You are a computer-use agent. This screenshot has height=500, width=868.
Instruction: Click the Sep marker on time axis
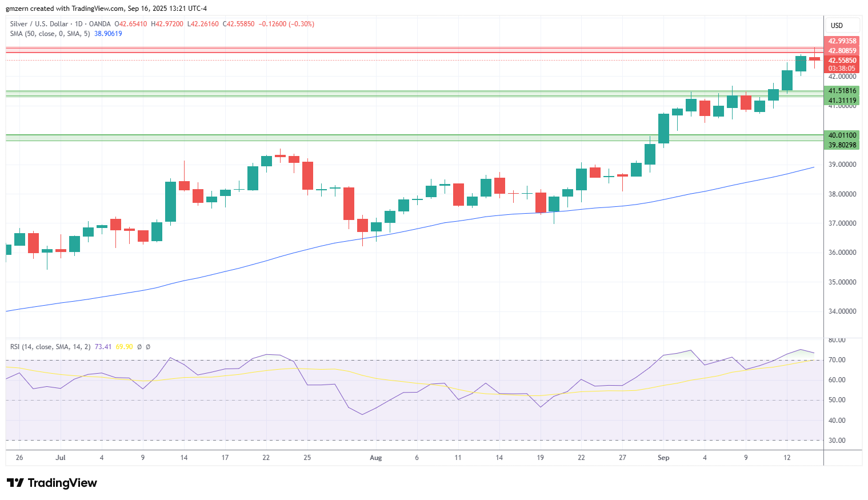[x=663, y=458]
